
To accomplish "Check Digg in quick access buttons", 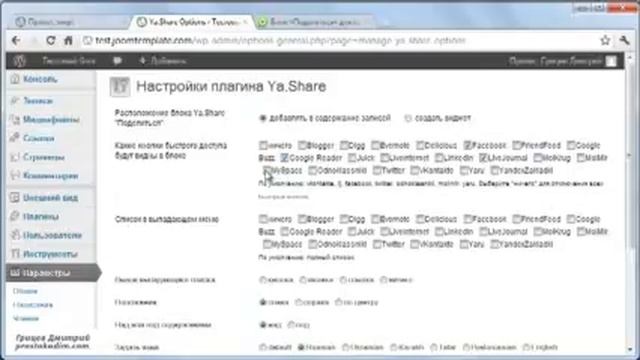I will click(x=344, y=145).
